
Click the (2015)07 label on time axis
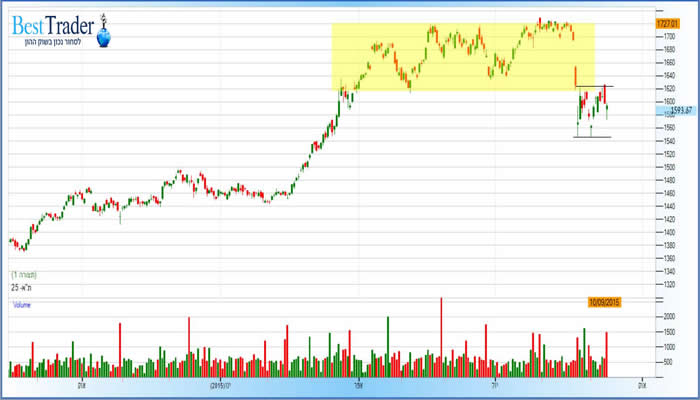pyautogui.click(x=221, y=384)
